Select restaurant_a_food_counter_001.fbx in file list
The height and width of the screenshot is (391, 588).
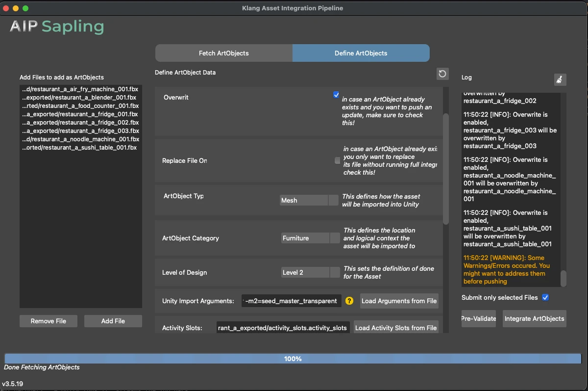click(81, 106)
